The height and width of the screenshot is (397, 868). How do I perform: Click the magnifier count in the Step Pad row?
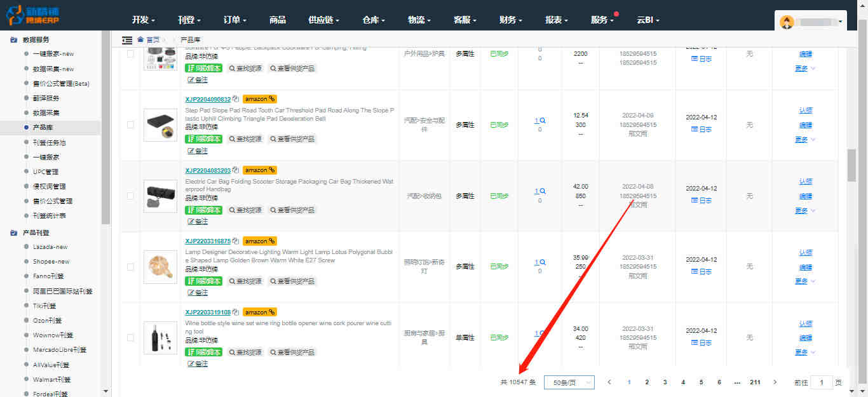pos(539,121)
